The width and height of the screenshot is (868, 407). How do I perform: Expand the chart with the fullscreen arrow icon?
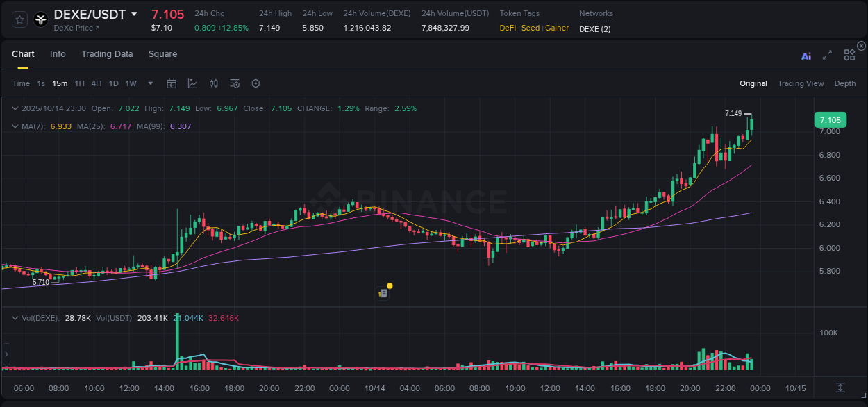point(826,55)
